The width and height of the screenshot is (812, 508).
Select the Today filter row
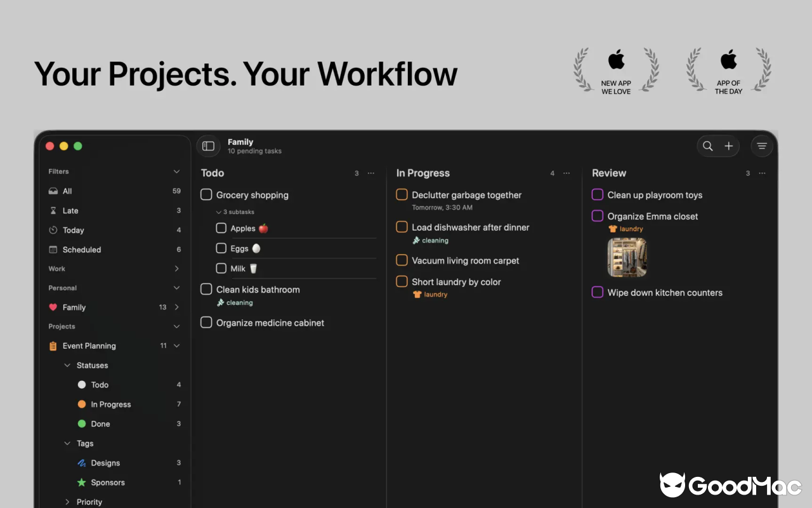[x=115, y=230]
